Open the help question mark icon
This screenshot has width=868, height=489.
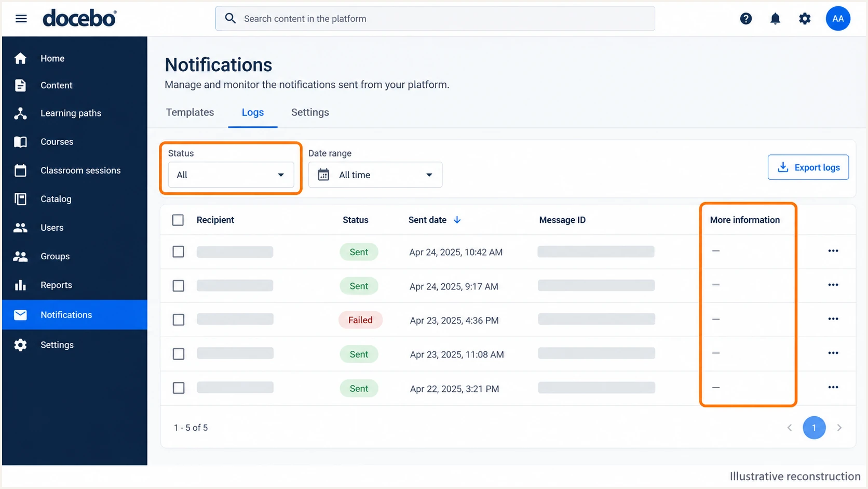point(746,19)
